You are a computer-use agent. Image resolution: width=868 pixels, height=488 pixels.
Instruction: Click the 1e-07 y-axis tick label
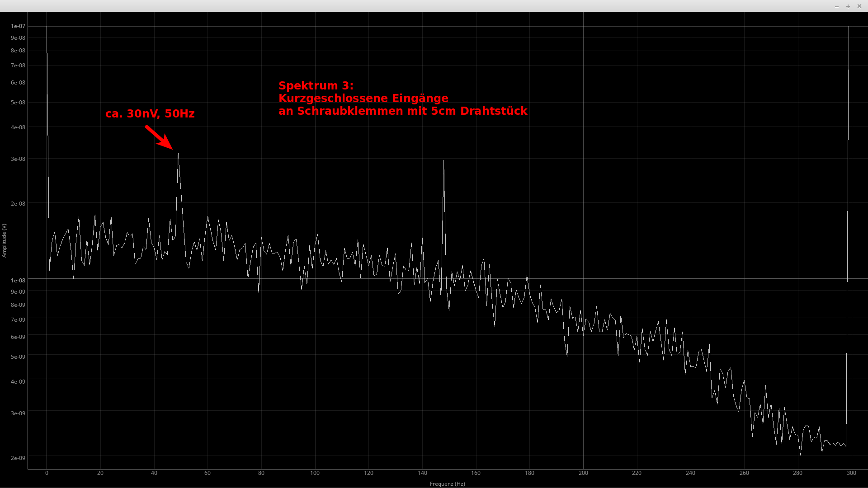[18, 26]
